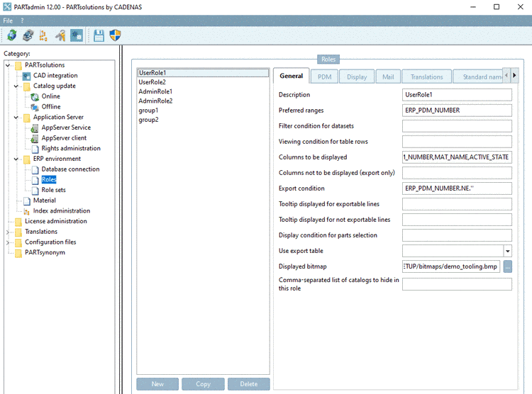
Task: Switch to the General tab
Action: click(x=291, y=76)
